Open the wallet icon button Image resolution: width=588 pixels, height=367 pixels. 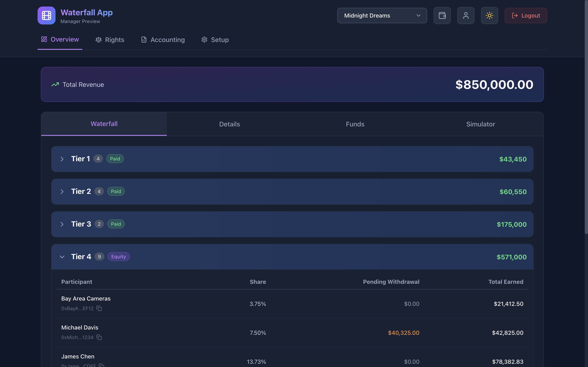(442, 15)
